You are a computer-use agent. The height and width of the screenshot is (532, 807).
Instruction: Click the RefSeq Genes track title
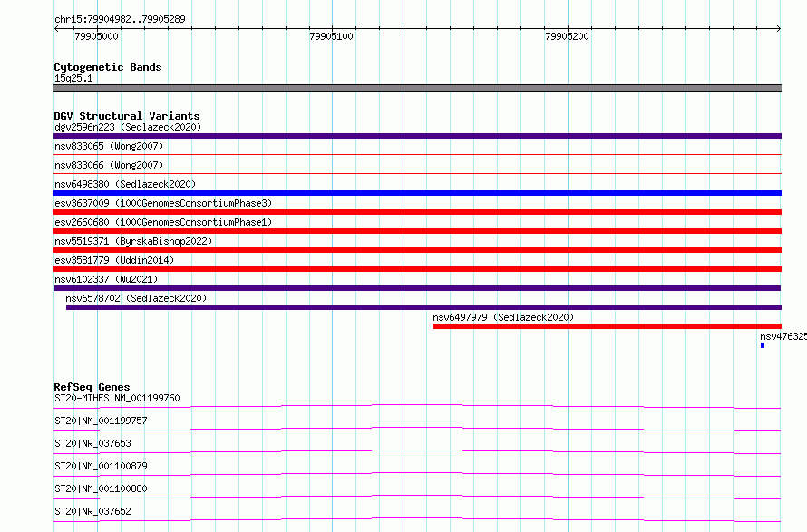pyautogui.click(x=92, y=387)
